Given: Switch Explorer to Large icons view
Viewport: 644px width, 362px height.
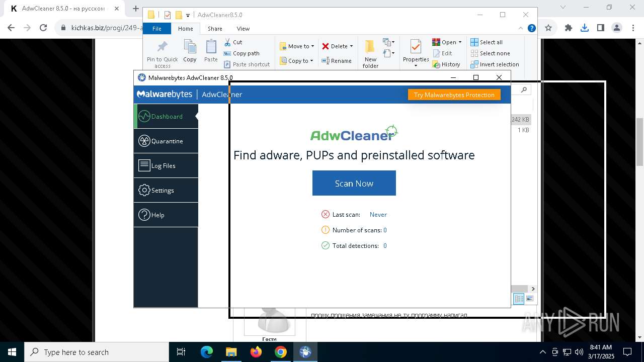Looking at the screenshot, I should click(529, 299).
